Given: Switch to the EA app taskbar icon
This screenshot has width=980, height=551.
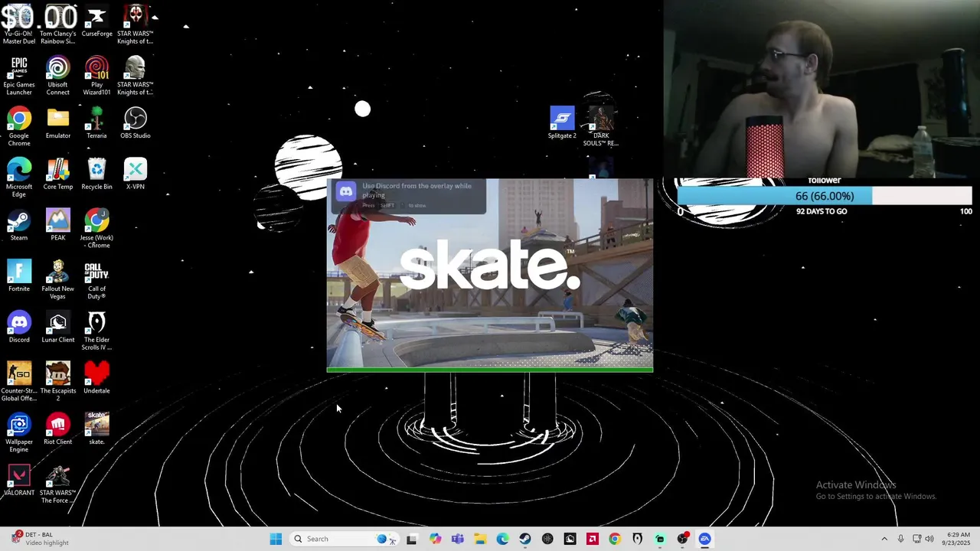Looking at the screenshot, I should click(704, 539).
